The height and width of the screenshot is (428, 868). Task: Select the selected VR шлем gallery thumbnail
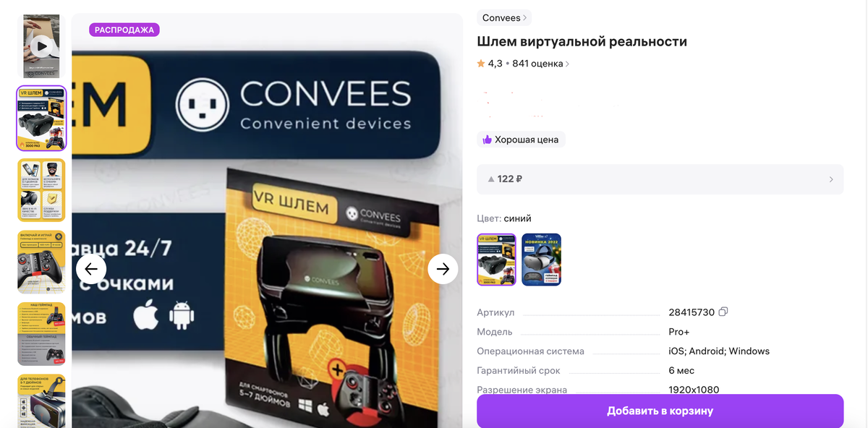coord(42,118)
